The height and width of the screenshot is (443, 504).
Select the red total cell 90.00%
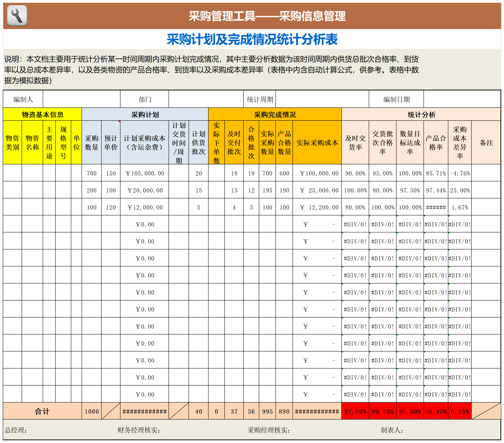[383, 411]
